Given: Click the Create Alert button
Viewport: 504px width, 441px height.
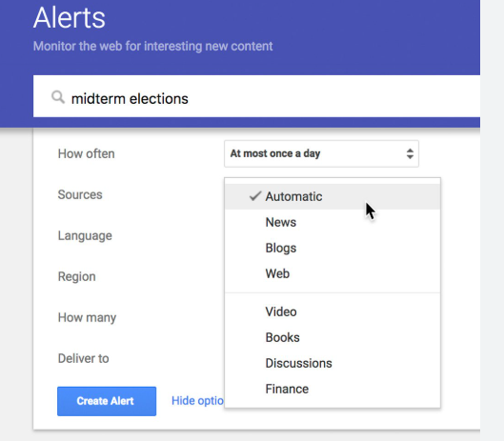Looking at the screenshot, I should (x=107, y=401).
